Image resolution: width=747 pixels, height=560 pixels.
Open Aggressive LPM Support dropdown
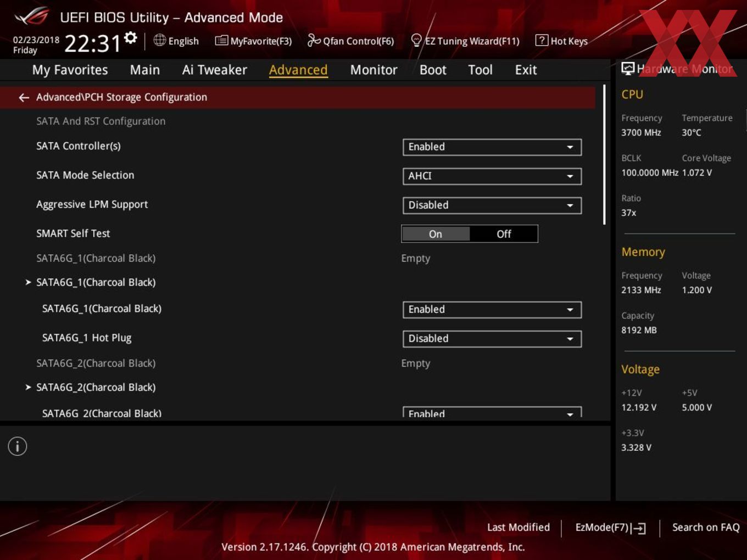pyautogui.click(x=492, y=205)
